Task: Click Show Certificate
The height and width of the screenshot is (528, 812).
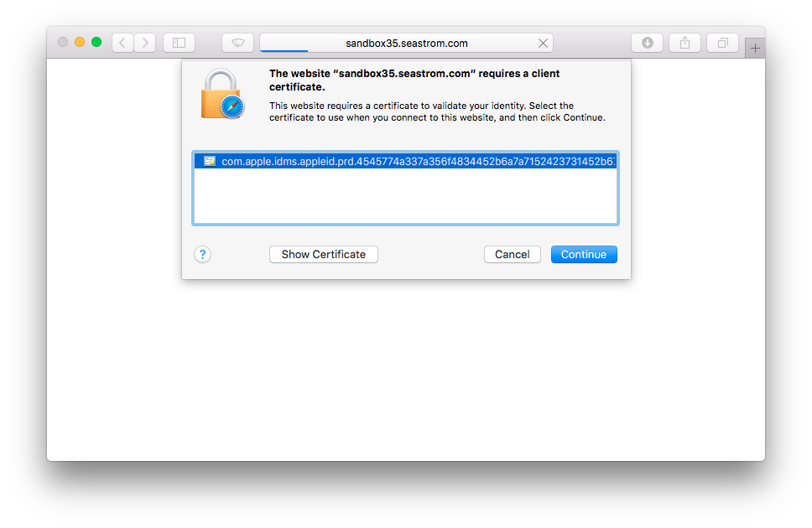Action: pyautogui.click(x=323, y=254)
